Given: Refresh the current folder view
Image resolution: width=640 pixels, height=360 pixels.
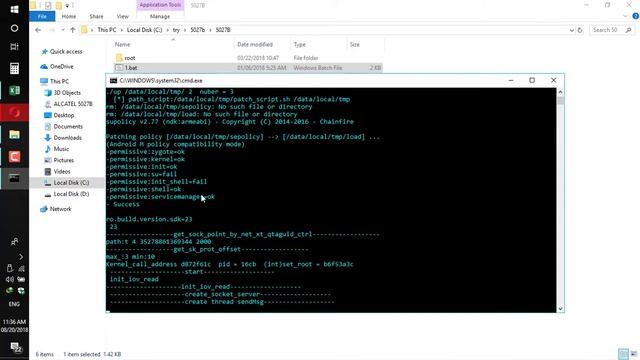Looking at the screenshot, I should pos(580,30).
